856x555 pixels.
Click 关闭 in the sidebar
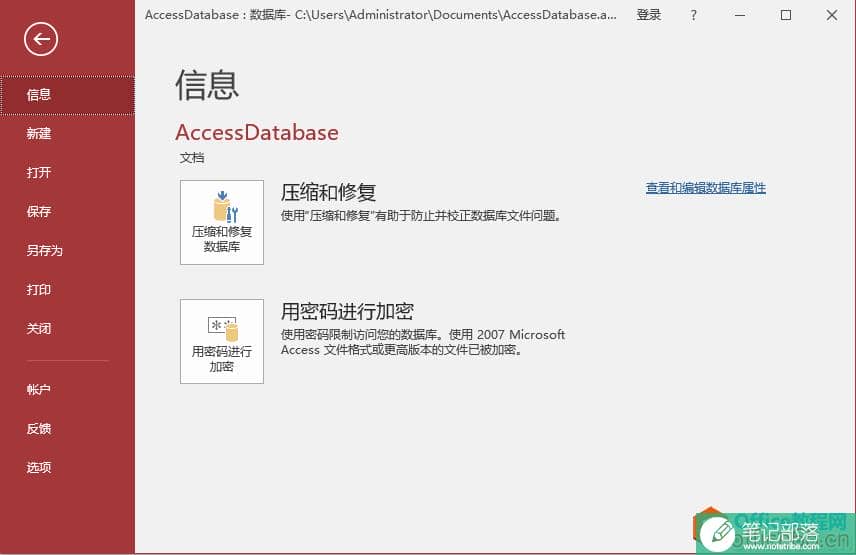67,329
